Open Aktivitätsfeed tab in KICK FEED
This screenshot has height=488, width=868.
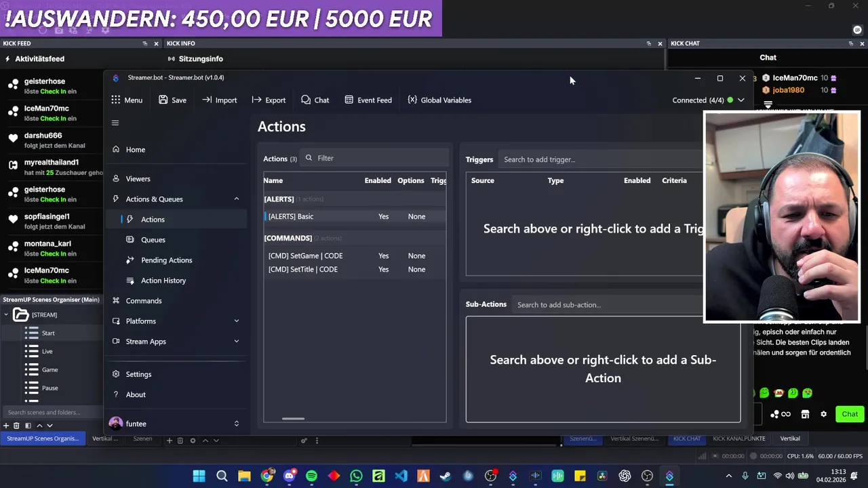(x=35, y=59)
